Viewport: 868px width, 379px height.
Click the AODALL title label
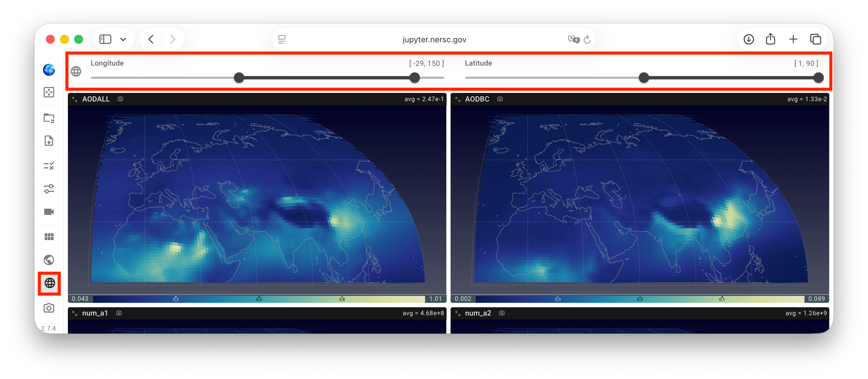click(96, 99)
